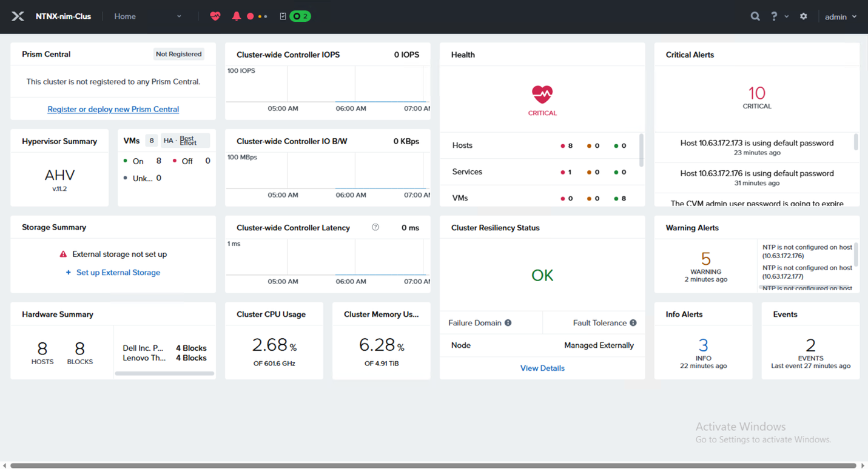This screenshot has width=868, height=469.
Task: Open the alerts bell icon
Action: [237, 16]
